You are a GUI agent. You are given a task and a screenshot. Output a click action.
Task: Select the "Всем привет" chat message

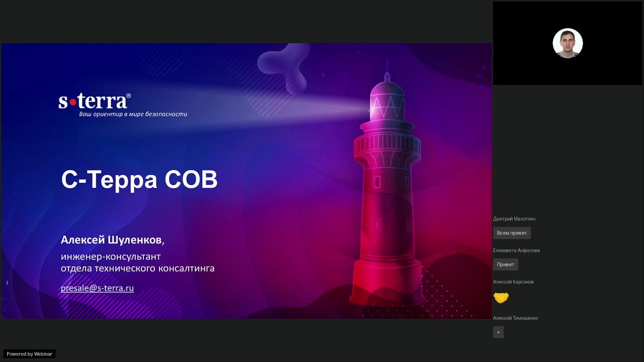(512, 233)
